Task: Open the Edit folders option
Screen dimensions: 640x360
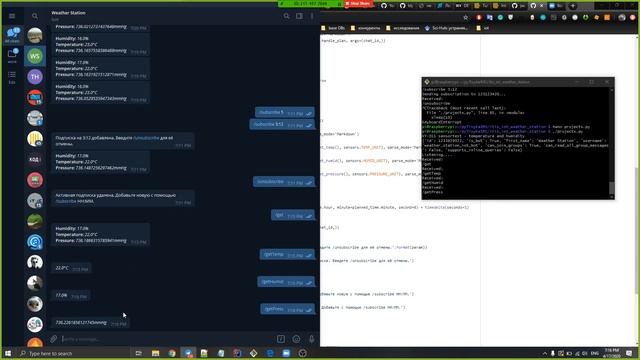Action: pyautogui.click(x=12, y=77)
